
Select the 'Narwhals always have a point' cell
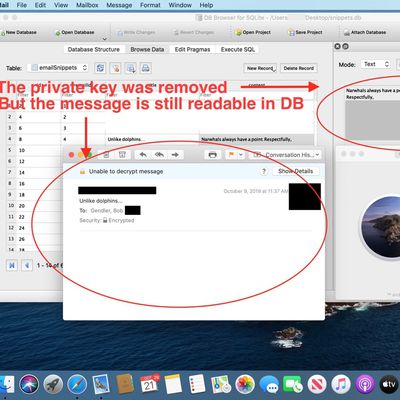click(x=257, y=139)
